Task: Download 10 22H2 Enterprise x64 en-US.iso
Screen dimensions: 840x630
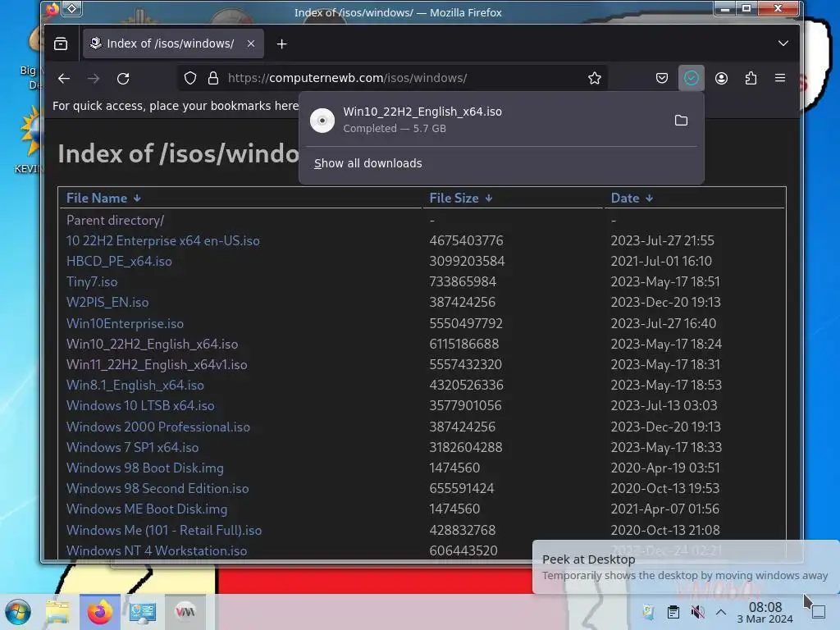Action: click(163, 240)
